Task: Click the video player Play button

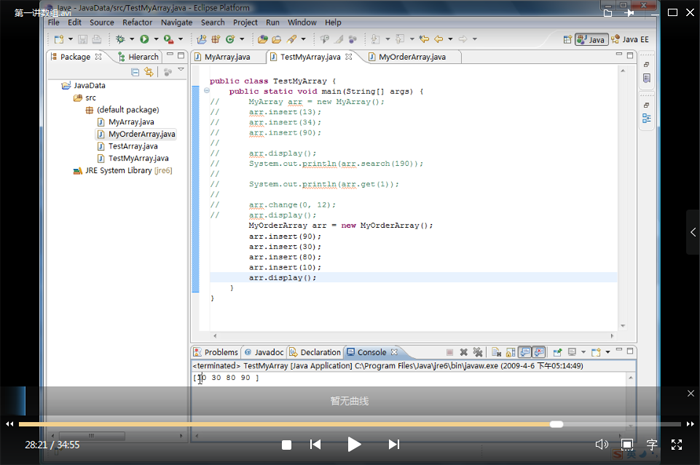Action: coord(354,444)
